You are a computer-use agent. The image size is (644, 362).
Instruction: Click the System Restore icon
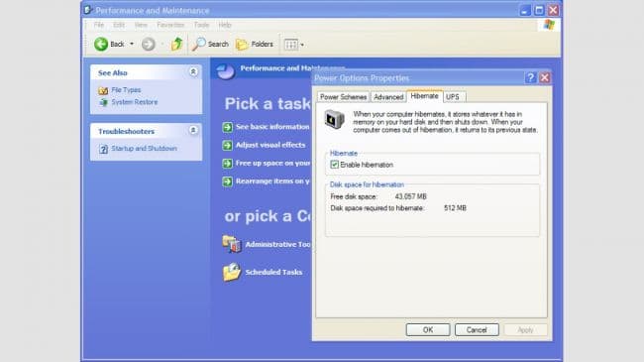103,102
